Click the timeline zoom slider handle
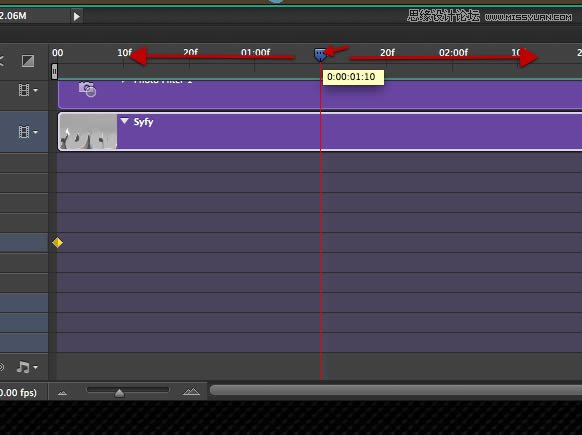 [119, 393]
